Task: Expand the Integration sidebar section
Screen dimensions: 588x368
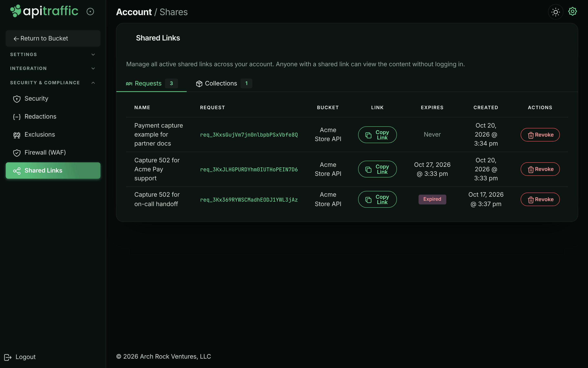Action: click(53, 68)
